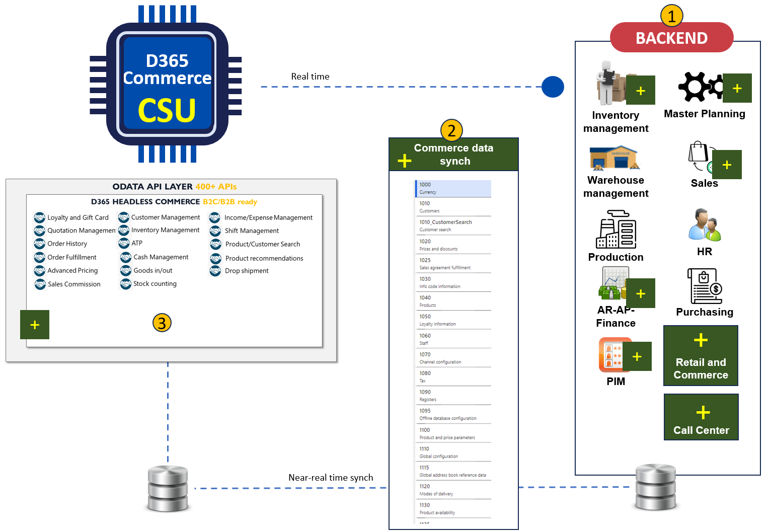Click the "Drop shipment" API label

click(x=247, y=271)
